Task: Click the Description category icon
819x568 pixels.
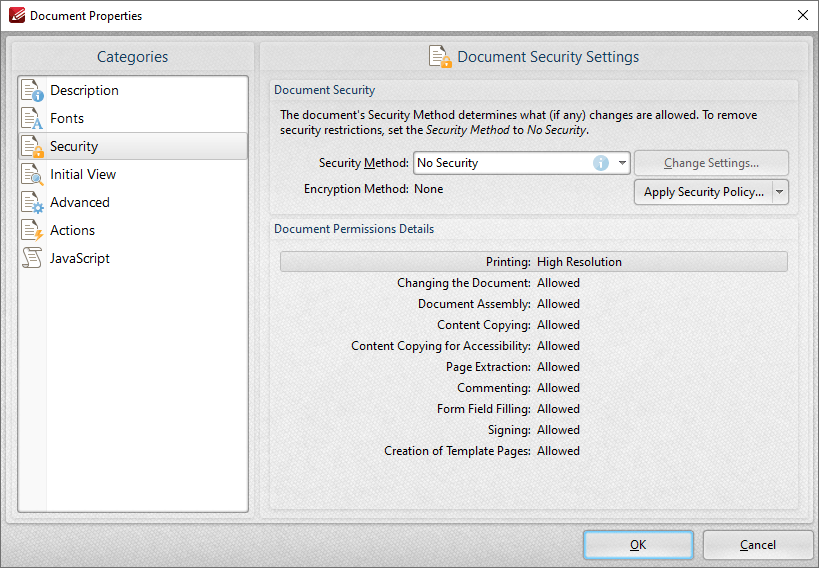Action: (32, 90)
